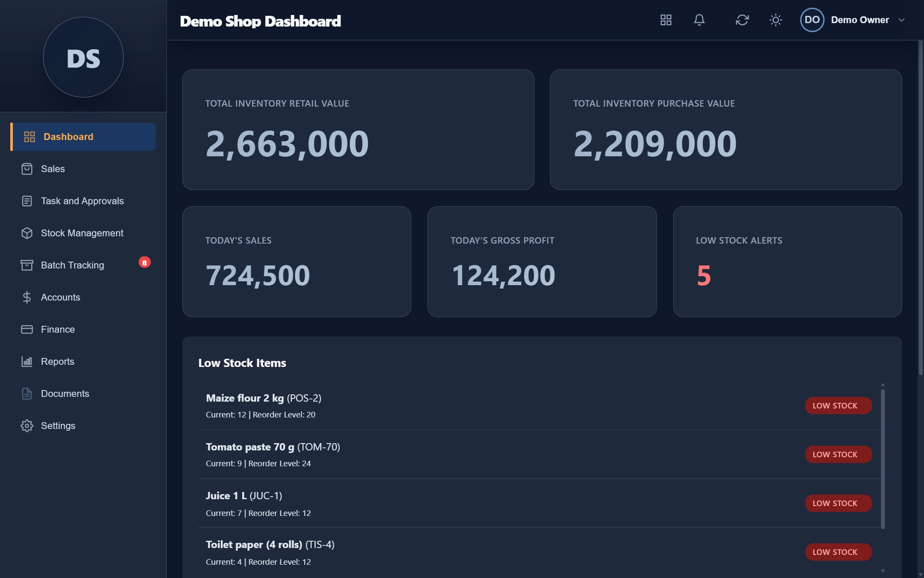Click the Reports bar chart icon
924x578 pixels.
(x=27, y=362)
